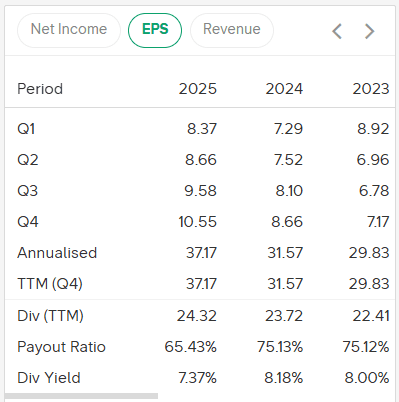The width and height of the screenshot is (399, 402).
Task: Select TTM (Q4) 2024 value 31.57
Action: click(x=285, y=284)
